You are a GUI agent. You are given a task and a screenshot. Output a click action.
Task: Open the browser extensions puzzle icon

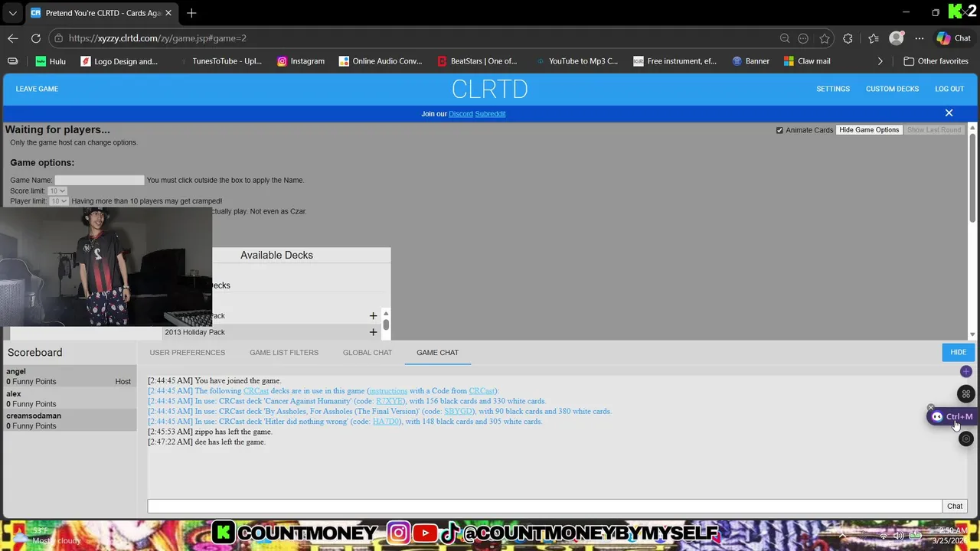pos(848,38)
